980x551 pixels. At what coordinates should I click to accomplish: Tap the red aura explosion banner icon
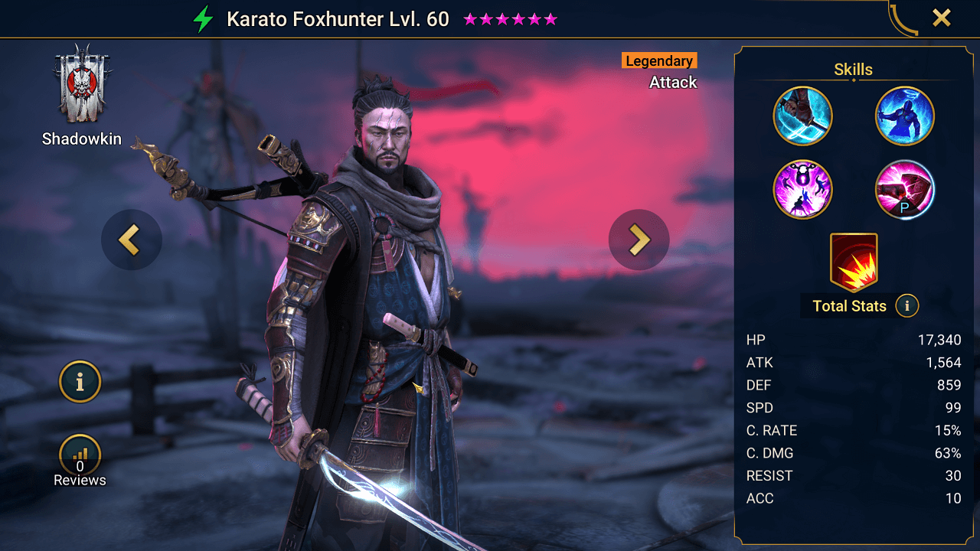854,262
